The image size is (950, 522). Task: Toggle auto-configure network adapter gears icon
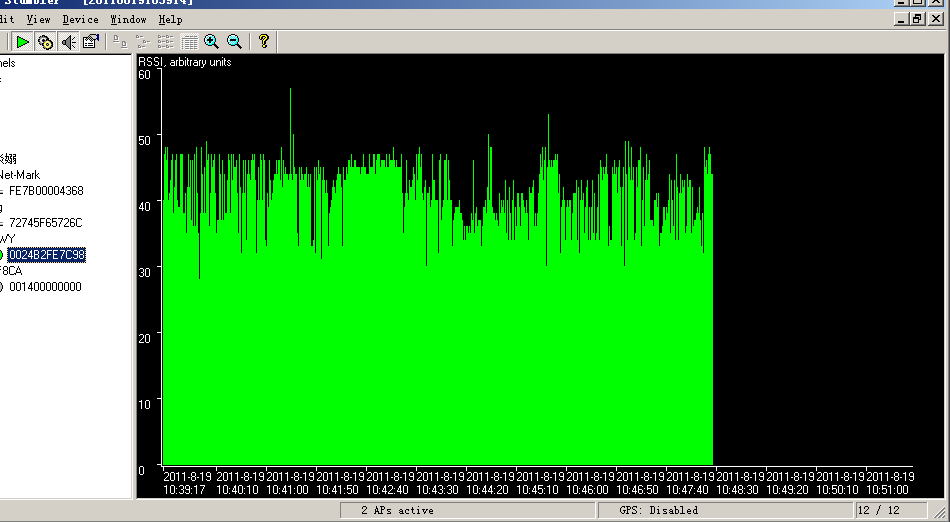click(45, 41)
